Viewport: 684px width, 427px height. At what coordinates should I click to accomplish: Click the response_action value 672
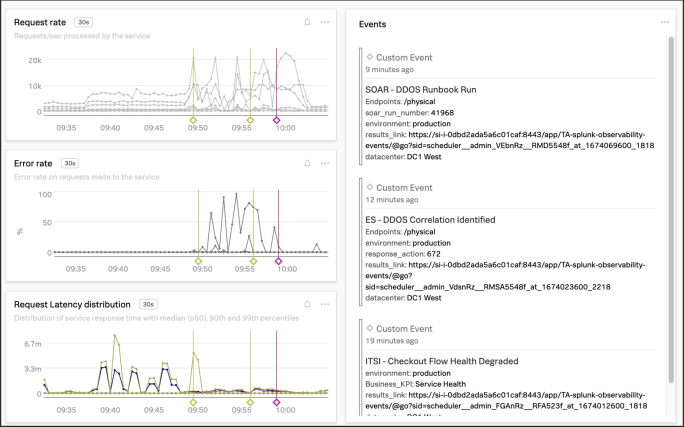point(434,254)
